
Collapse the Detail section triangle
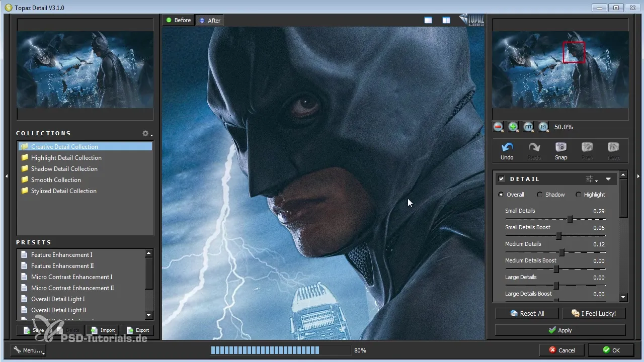tap(608, 179)
